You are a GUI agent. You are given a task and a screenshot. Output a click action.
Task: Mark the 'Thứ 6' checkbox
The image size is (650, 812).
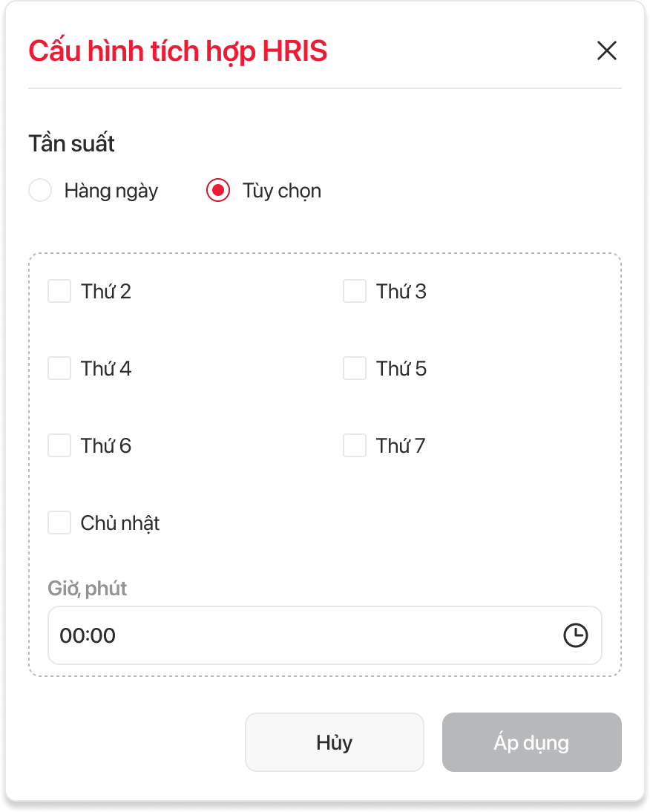59,445
